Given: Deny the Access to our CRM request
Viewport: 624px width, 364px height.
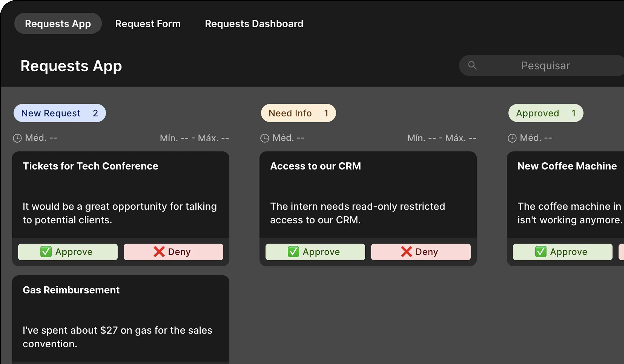Looking at the screenshot, I should point(421,252).
